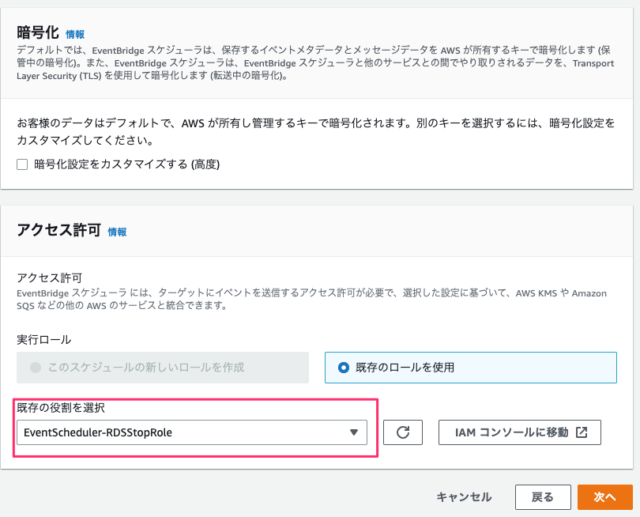Image resolution: width=640 pixels, height=517 pixels.
Task: Click the refresh roles icon button
Action: pos(403,432)
